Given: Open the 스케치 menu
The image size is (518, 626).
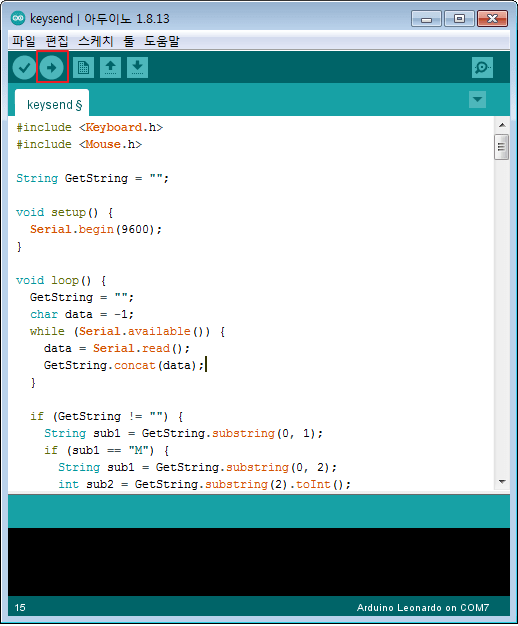Looking at the screenshot, I should pyautogui.click(x=96, y=41).
